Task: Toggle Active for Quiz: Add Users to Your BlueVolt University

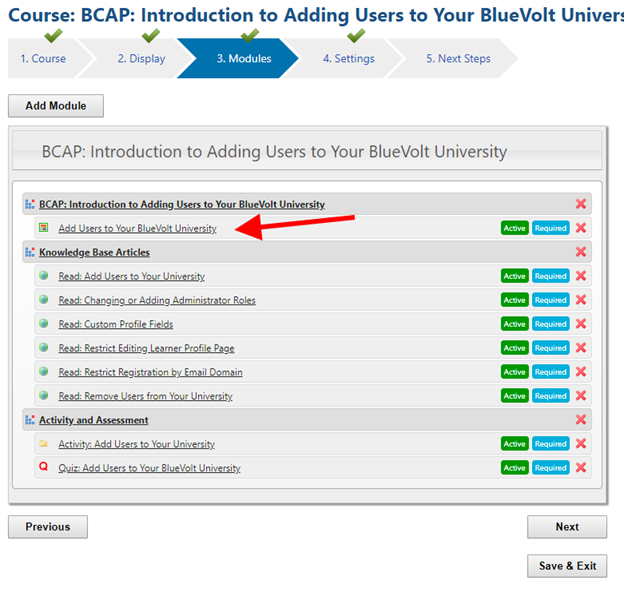Action: pyautogui.click(x=515, y=468)
